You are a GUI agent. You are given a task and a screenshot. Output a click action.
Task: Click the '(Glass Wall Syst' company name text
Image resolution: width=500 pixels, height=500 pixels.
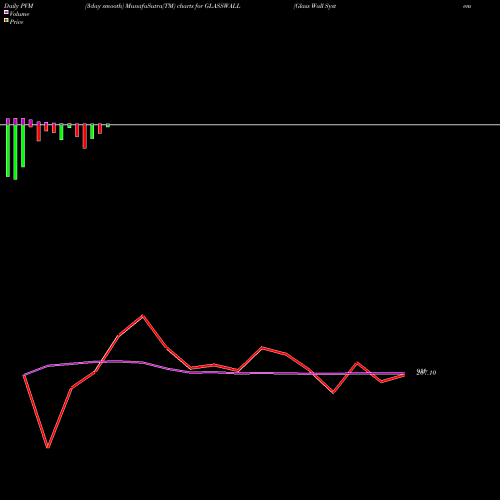tap(315, 6)
